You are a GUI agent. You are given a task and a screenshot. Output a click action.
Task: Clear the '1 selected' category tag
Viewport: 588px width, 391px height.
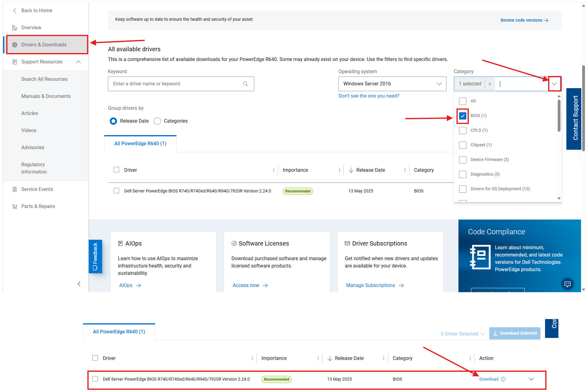[490, 84]
